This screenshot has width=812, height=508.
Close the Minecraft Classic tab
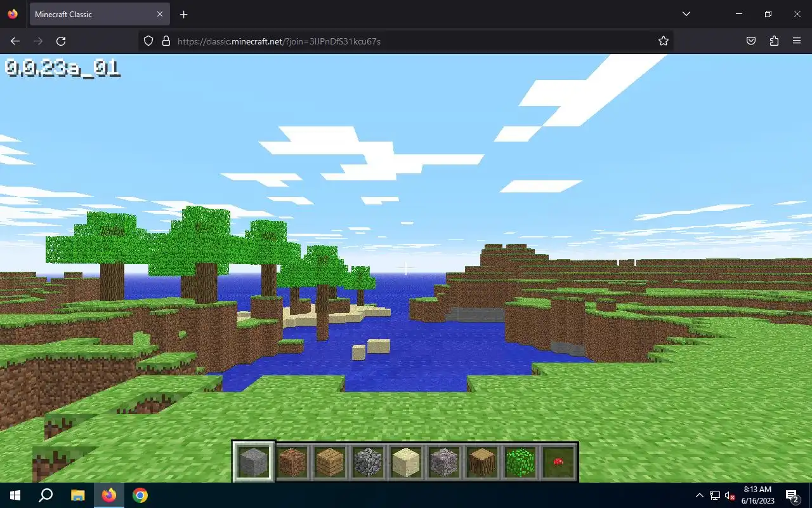pyautogui.click(x=160, y=14)
